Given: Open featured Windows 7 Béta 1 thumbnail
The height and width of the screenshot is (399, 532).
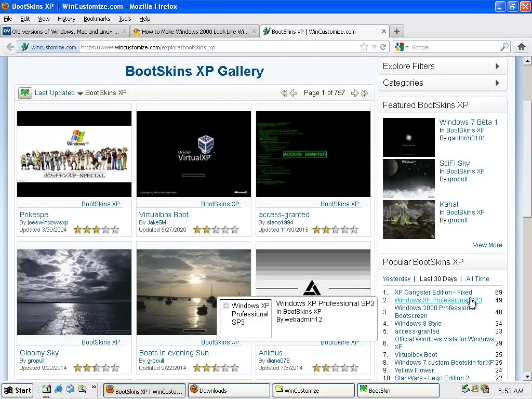Looking at the screenshot, I should point(408,137).
